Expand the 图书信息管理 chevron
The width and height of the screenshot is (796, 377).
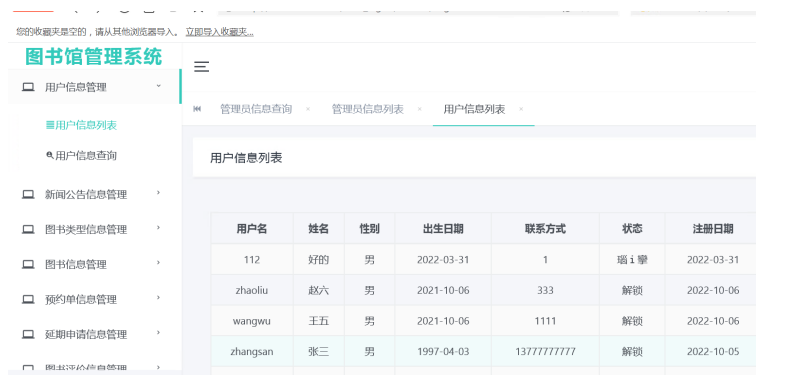tap(158, 263)
